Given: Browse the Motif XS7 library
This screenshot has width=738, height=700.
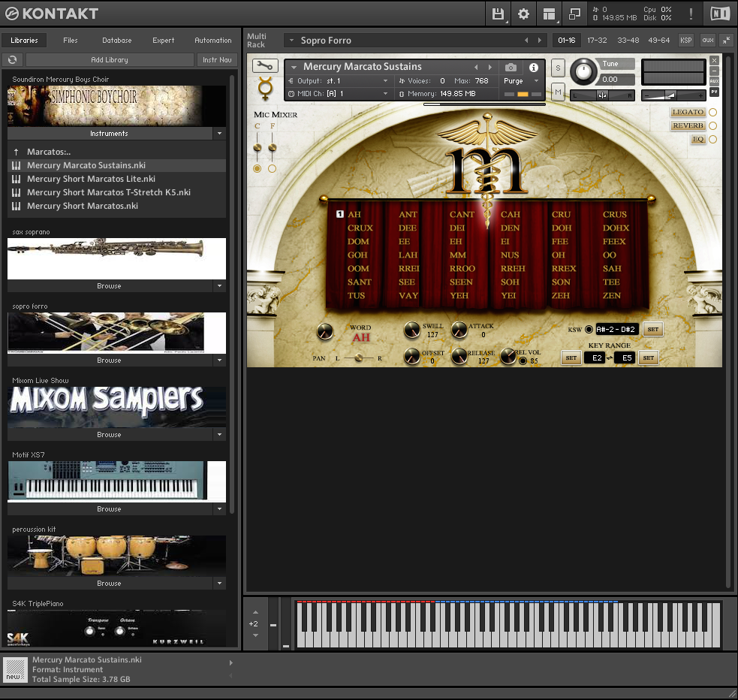Looking at the screenshot, I should point(110,509).
